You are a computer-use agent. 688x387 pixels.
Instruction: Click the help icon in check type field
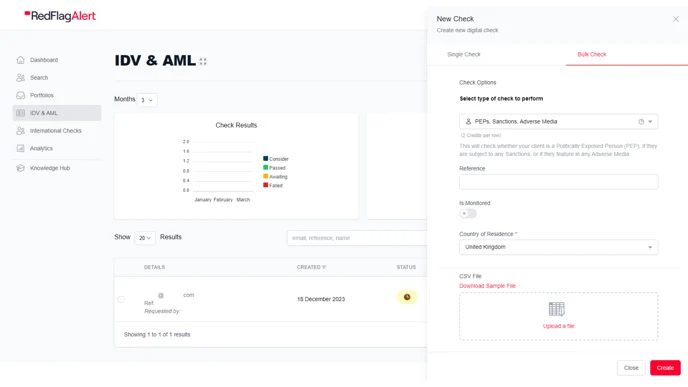point(641,122)
